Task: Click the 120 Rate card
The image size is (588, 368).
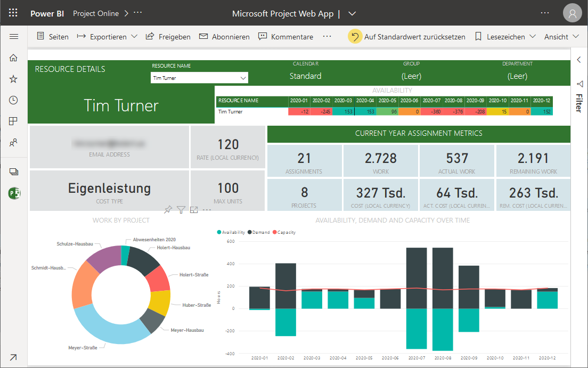Action: (x=228, y=147)
